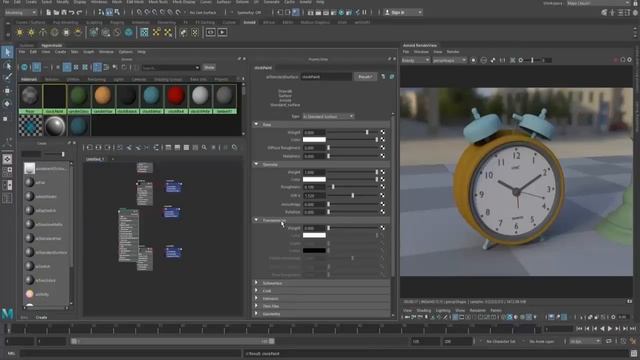The image size is (640, 360).
Task: Toggle the highlighted Hypershade toolbar button left of search
Action: point(97,67)
